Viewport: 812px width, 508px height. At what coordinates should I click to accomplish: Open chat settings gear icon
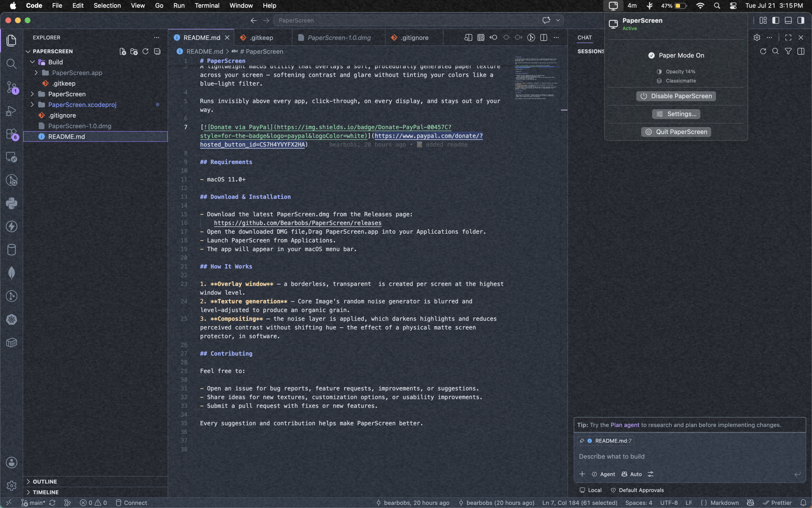(x=756, y=38)
